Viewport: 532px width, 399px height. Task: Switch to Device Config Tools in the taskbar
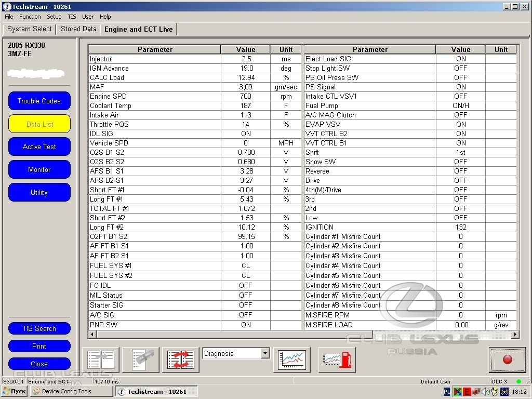click(x=71, y=392)
